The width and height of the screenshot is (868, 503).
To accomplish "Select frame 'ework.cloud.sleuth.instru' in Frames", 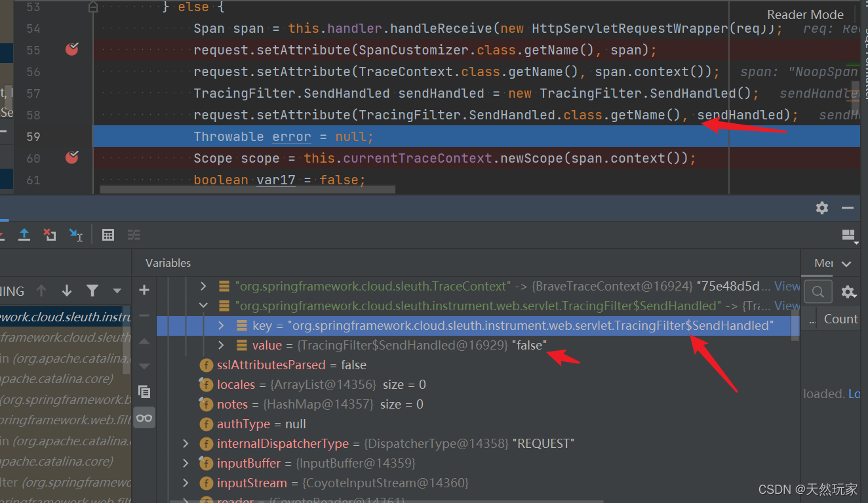I will point(66,317).
